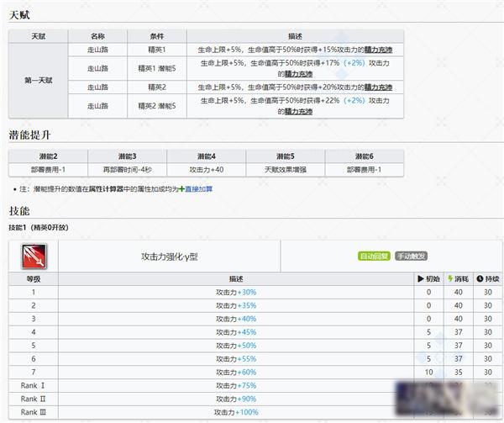Click the 精英2 潜能5 condition cell
The width and height of the screenshot is (504, 423).
tap(157, 106)
